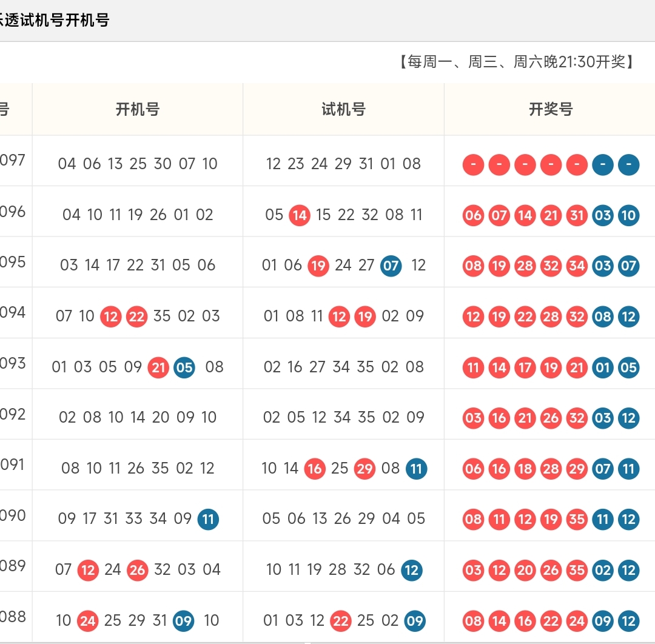Click red ball 14 in period 096 试机号
Screen dimensions: 655x644
[300, 215]
